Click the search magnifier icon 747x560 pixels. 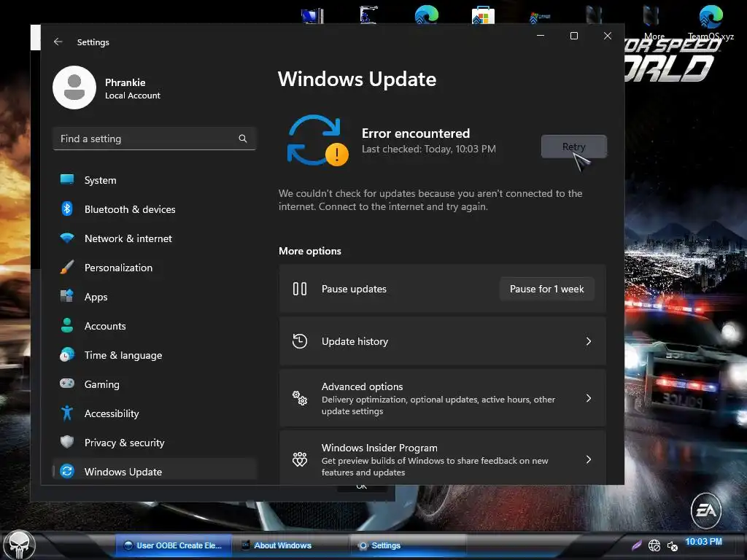click(242, 139)
